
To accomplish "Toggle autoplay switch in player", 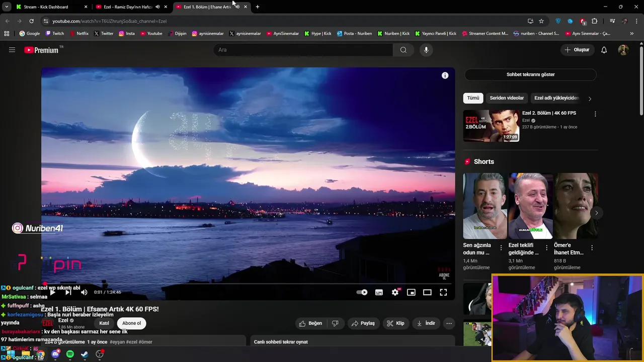I will 362,292.
